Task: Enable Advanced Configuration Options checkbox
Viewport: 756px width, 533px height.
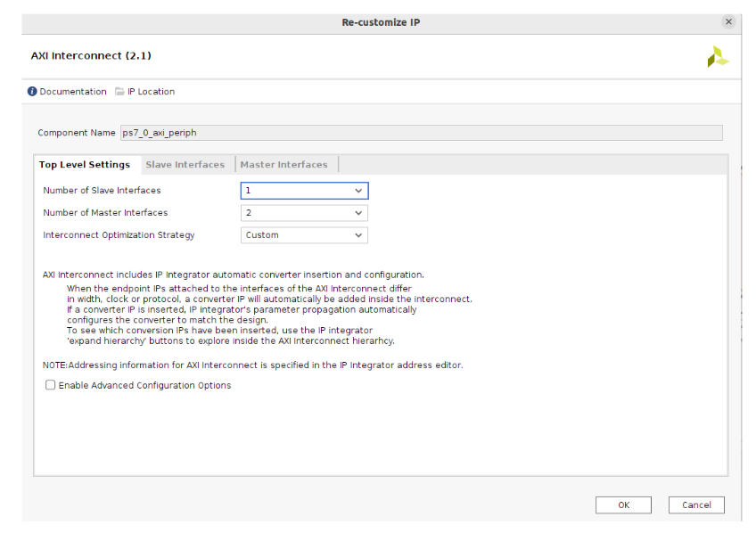Action: [x=50, y=385]
